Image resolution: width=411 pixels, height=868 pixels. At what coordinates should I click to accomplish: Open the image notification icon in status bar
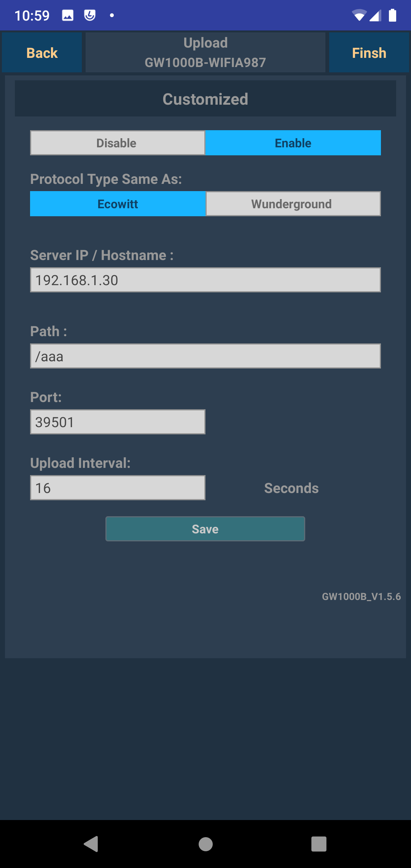tap(68, 15)
